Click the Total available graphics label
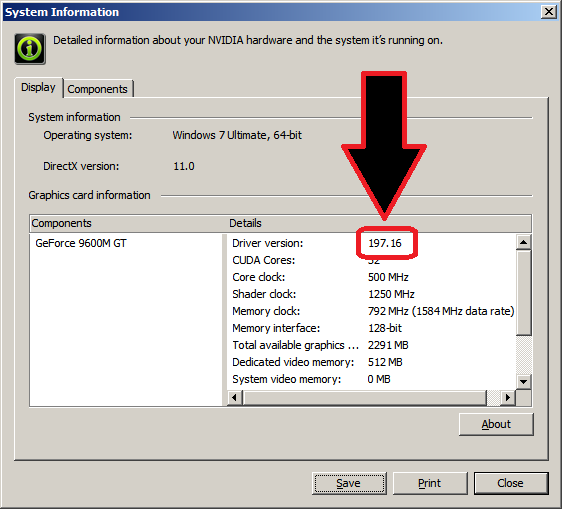562x509 pixels. coord(296,345)
